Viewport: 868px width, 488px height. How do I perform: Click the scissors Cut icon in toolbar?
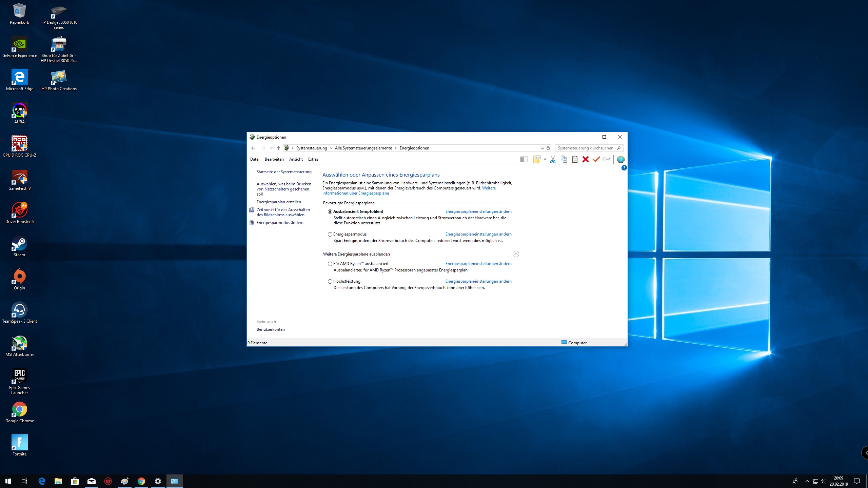553,159
